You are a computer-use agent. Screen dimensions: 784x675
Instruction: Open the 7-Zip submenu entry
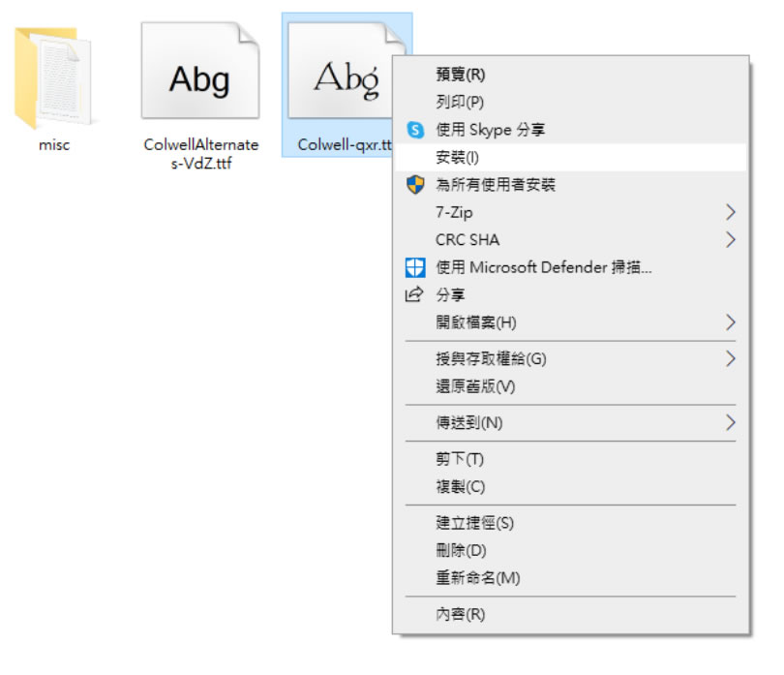pos(570,212)
